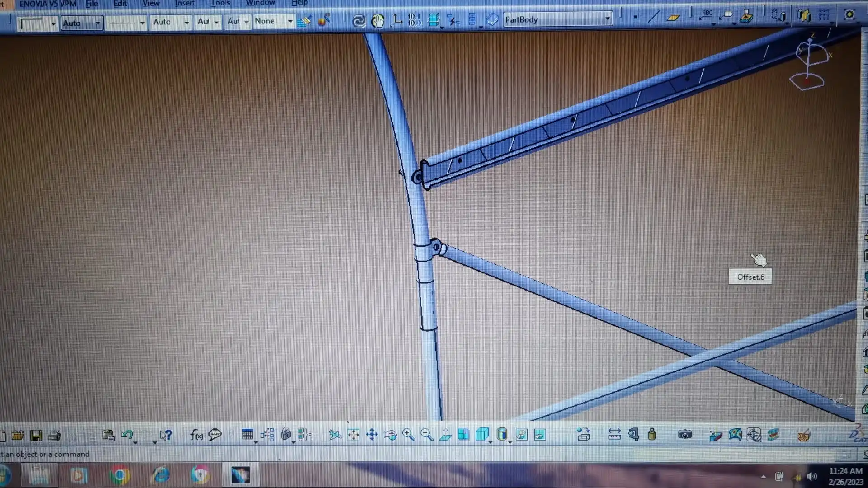The width and height of the screenshot is (868, 488).
Task: Click the Normal View icon
Action: coord(445,435)
